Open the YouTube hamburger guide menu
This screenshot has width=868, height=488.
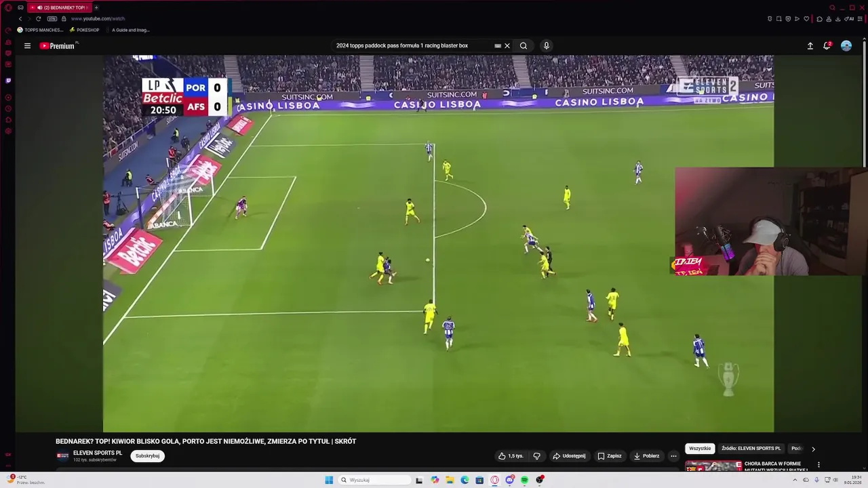tap(27, 46)
